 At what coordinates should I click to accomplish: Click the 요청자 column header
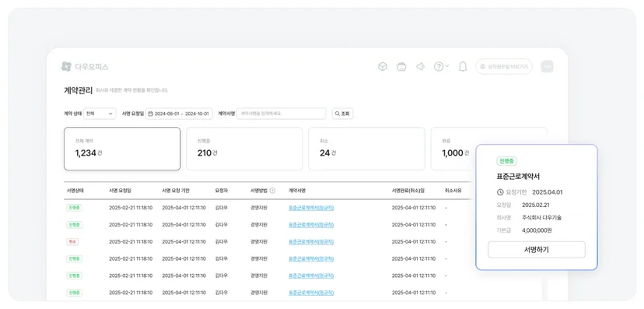[221, 191]
